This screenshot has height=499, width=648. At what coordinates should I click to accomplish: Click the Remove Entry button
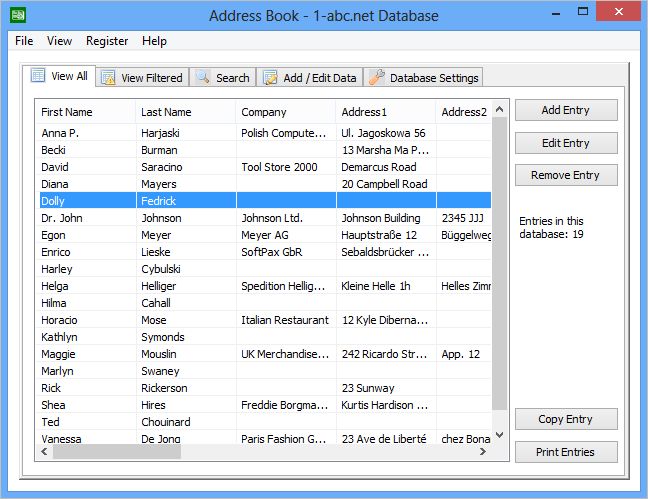565,175
